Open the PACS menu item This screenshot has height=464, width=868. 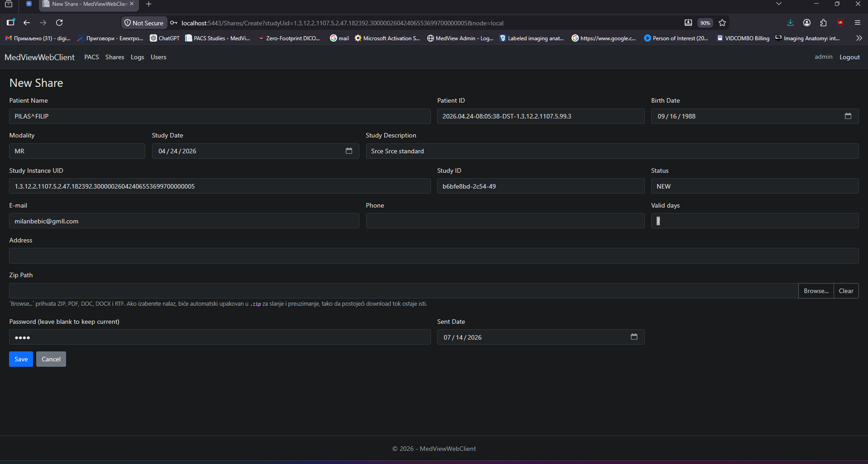pos(91,57)
